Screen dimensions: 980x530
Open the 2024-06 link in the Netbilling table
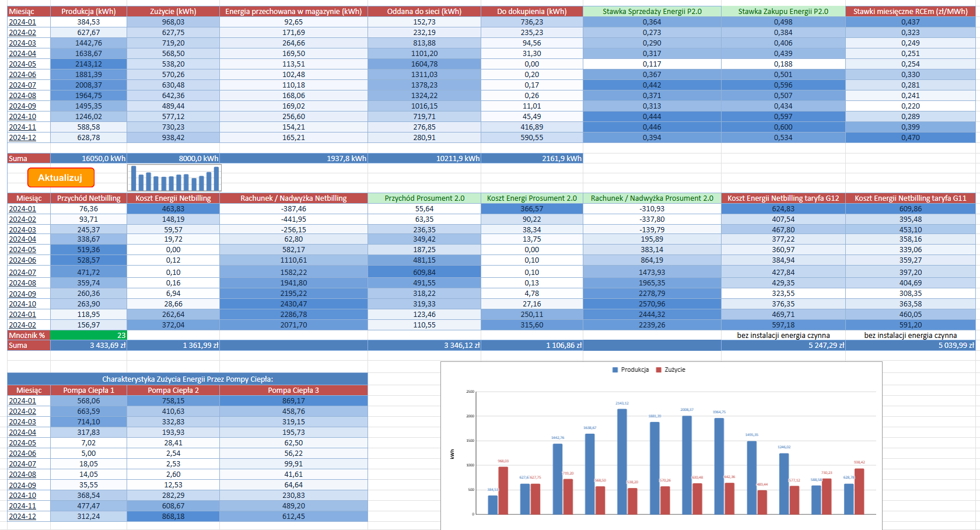[x=22, y=260]
